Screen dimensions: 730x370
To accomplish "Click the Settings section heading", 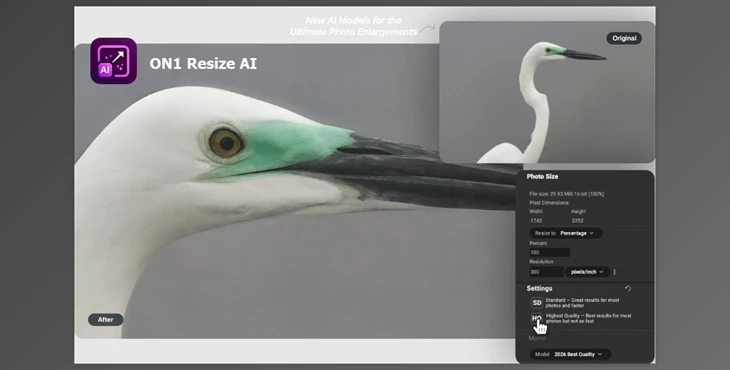I will [539, 289].
